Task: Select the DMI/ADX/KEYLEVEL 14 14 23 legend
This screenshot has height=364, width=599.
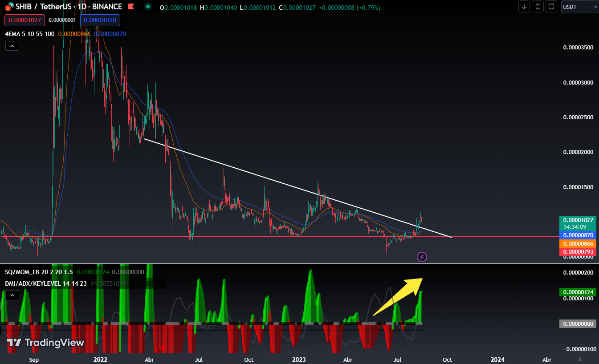Action: coord(46,283)
